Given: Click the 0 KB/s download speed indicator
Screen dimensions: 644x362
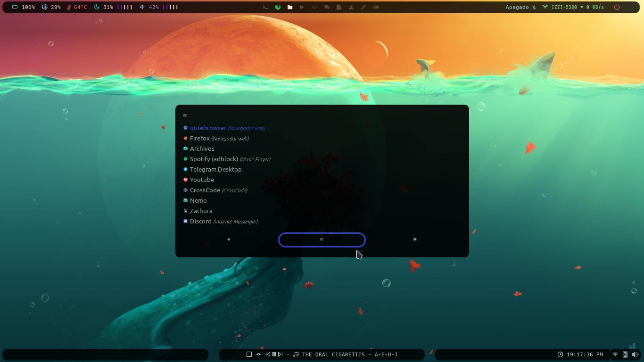Looking at the screenshot, I should tap(592, 7).
